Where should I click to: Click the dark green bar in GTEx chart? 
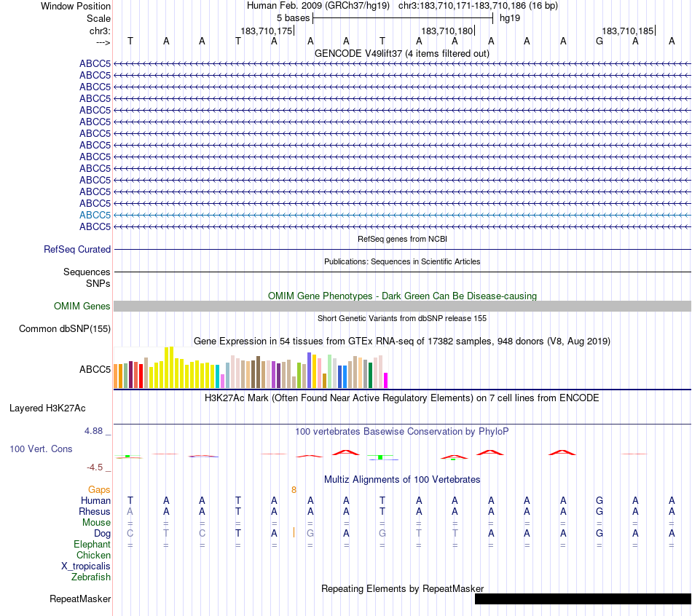pyautogui.click(x=371, y=376)
